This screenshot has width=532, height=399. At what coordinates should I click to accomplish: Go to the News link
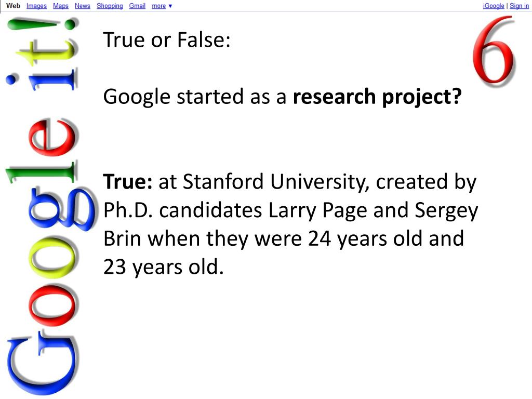click(83, 6)
